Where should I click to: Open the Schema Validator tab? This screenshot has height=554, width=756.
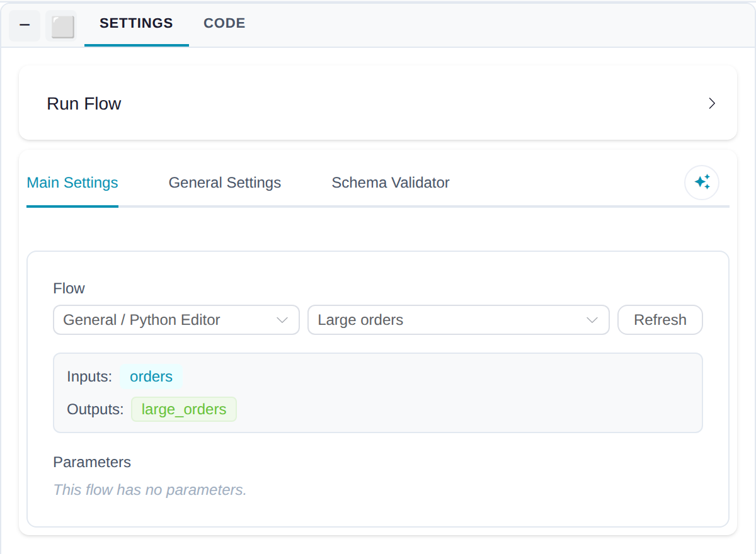coord(391,183)
